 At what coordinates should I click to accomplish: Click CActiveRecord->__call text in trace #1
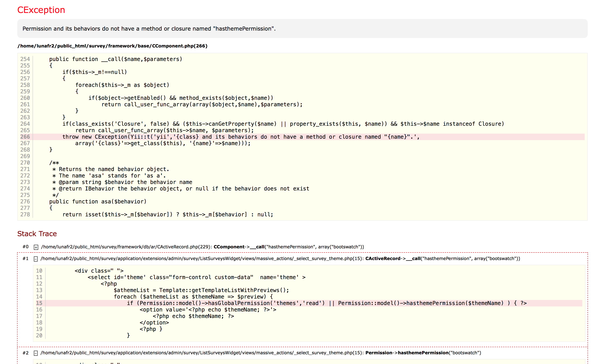[393, 259]
